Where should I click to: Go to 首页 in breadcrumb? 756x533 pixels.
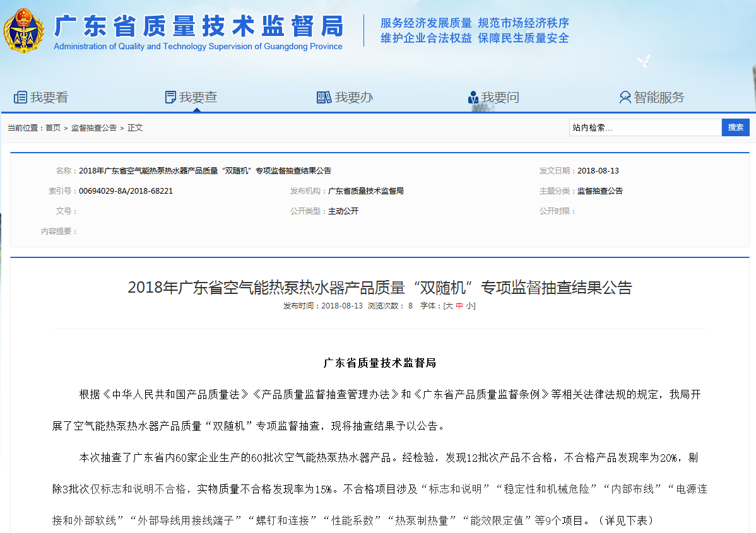tap(53, 127)
